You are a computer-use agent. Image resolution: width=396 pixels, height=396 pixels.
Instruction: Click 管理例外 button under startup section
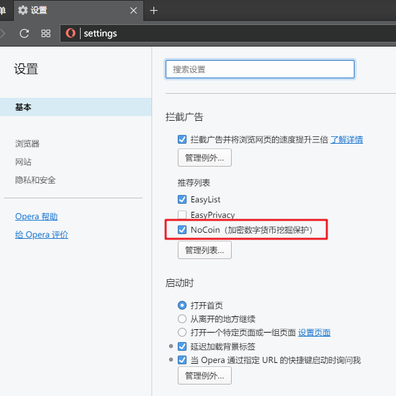coord(205,376)
